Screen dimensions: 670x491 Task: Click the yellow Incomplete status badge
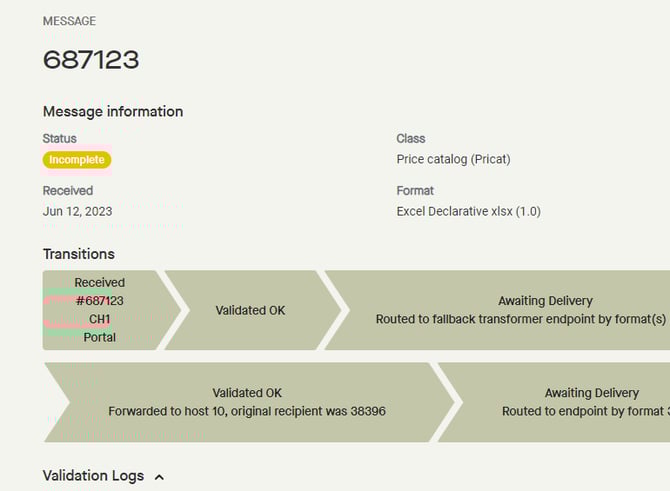point(77,160)
